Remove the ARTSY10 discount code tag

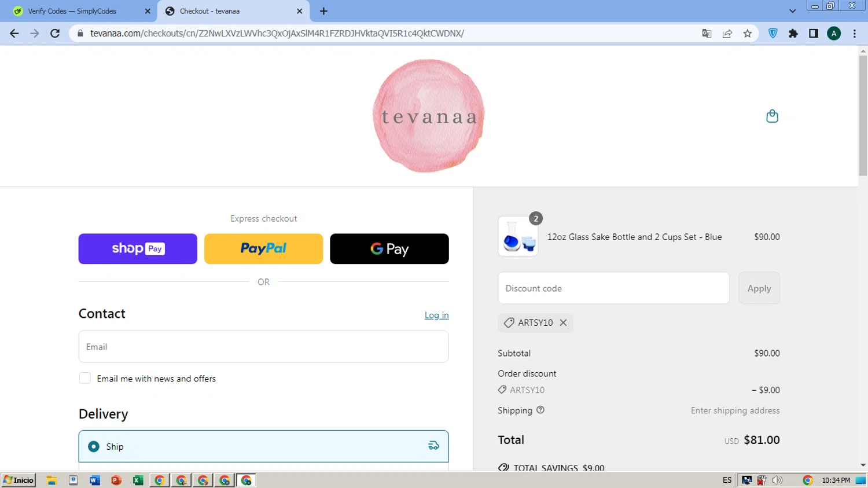pos(563,323)
